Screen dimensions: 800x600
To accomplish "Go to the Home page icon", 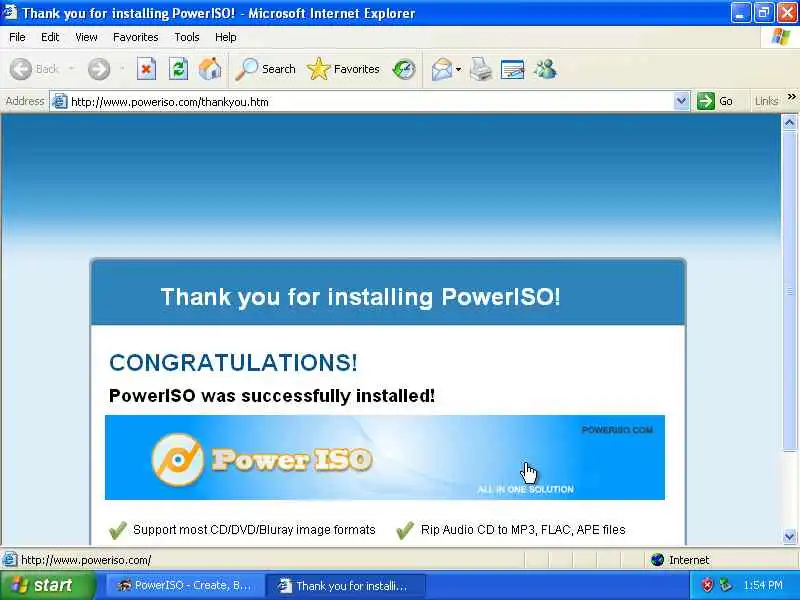I will coord(210,69).
